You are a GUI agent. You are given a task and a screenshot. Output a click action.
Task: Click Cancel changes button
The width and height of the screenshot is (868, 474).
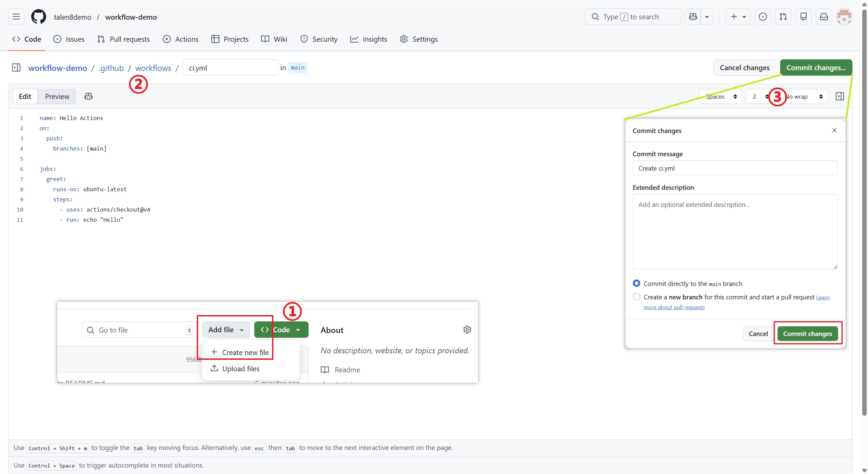tap(744, 67)
